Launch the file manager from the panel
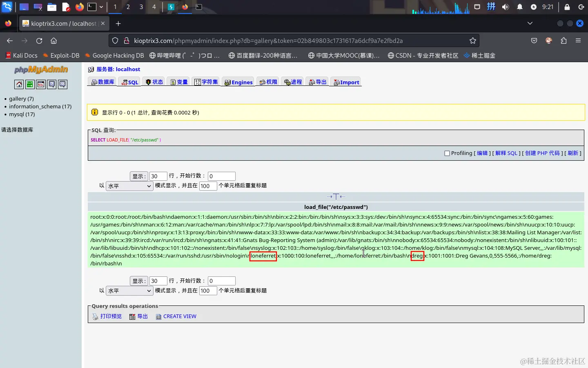Image resolution: width=588 pixels, height=368 pixels. [x=51, y=7]
